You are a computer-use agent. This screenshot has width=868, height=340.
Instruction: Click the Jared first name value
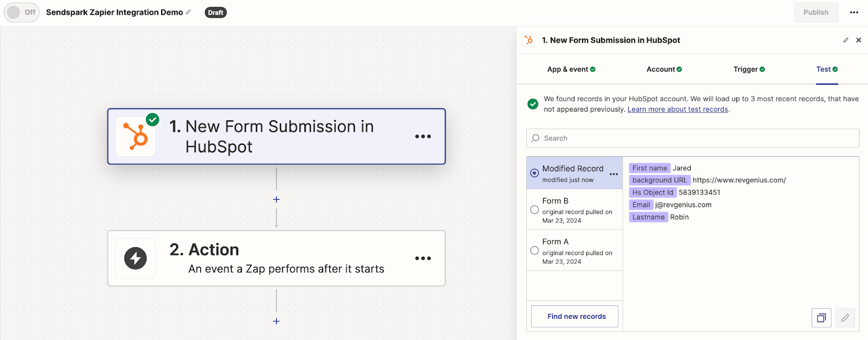point(682,168)
